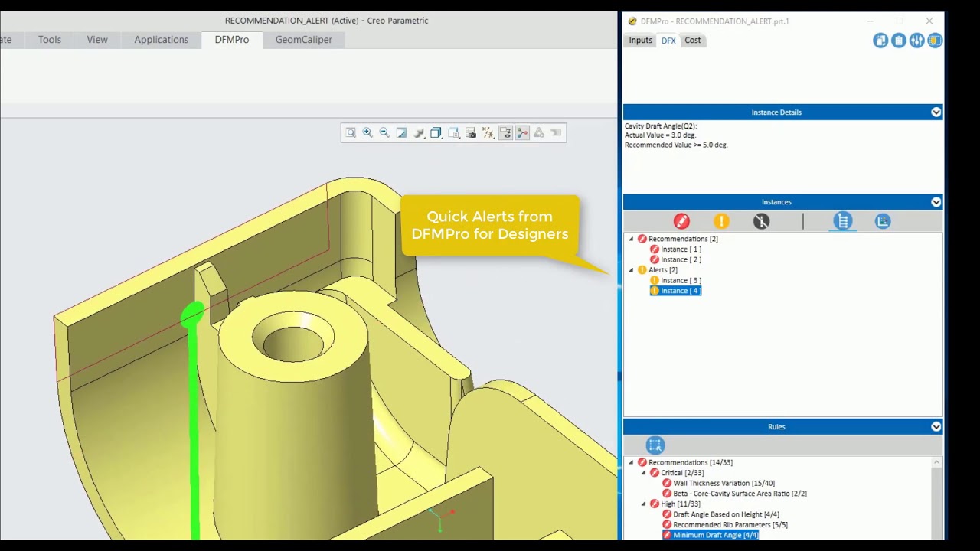
Task: Toggle the annotation display icon
Action: pyautogui.click(x=505, y=133)
